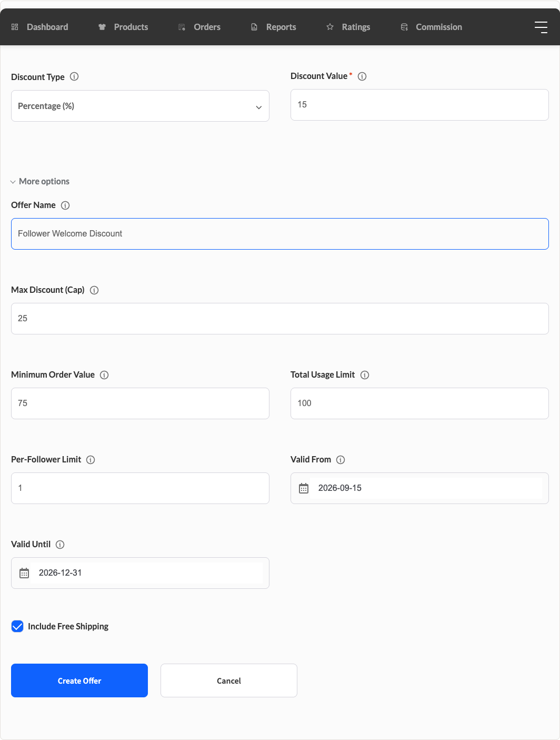Click the Total Usage Limit input field
This screenshot has width=560, height=740.
[x=419, y=403]
